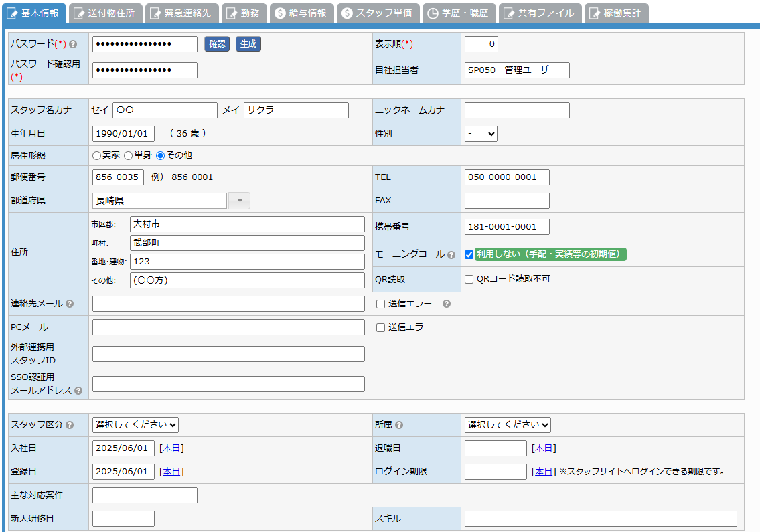760x532 pixels.
Task: Click the 主な対応案件 input field
Action: (145, 495)
